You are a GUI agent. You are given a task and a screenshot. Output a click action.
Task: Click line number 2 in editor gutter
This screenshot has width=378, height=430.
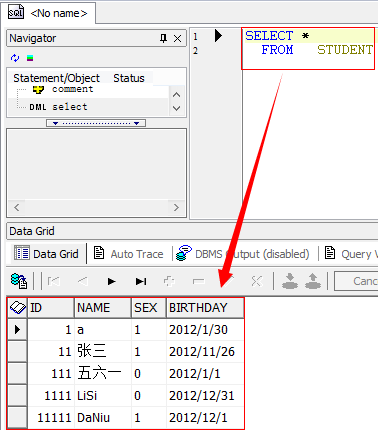click(x=195, y=51)
